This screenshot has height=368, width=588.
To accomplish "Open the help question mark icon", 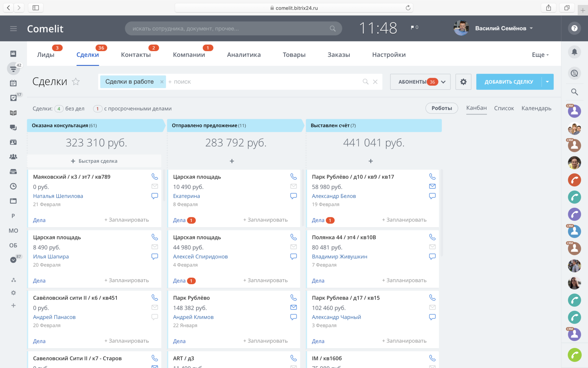I will (x=574, y=28).
